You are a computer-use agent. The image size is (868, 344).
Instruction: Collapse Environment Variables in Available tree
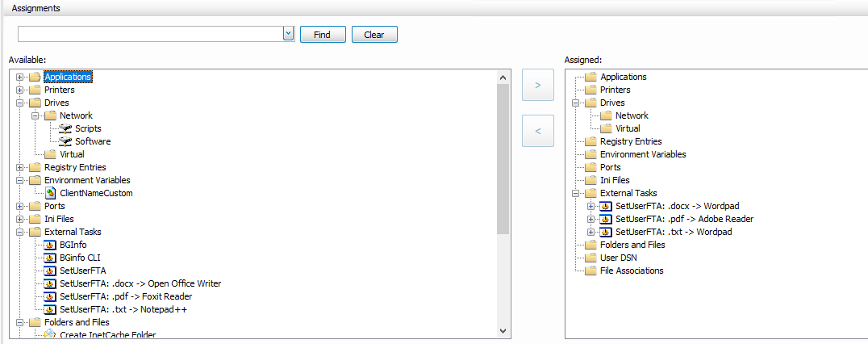pyautogui.click(x=20, y=180)
